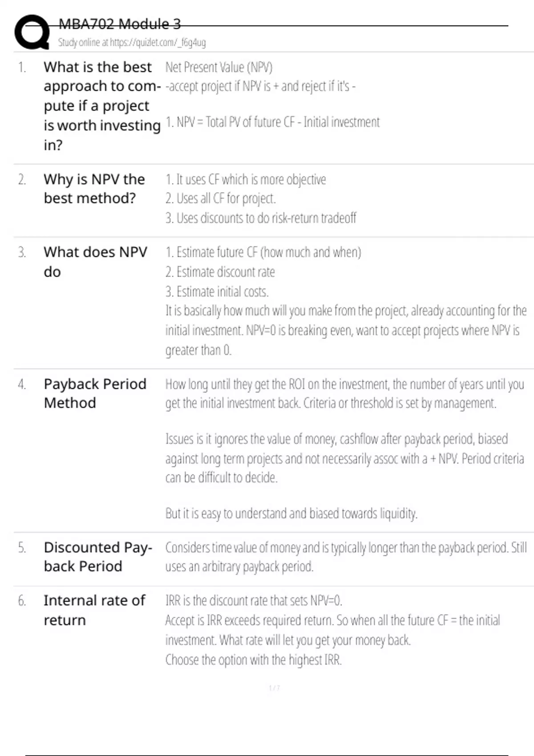Click the Quizlet Q logo
Viewport: 534px width, 756px height.
pos(32,32)
